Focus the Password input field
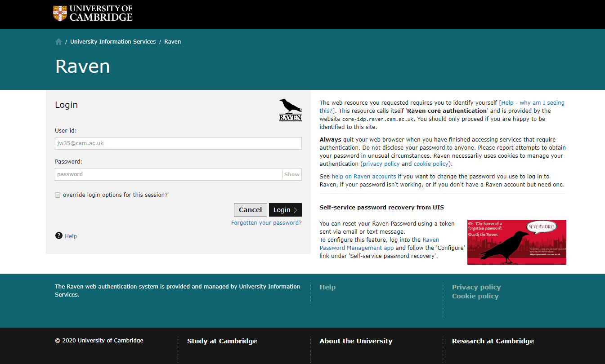605x364 pixels. coord(169,174)
